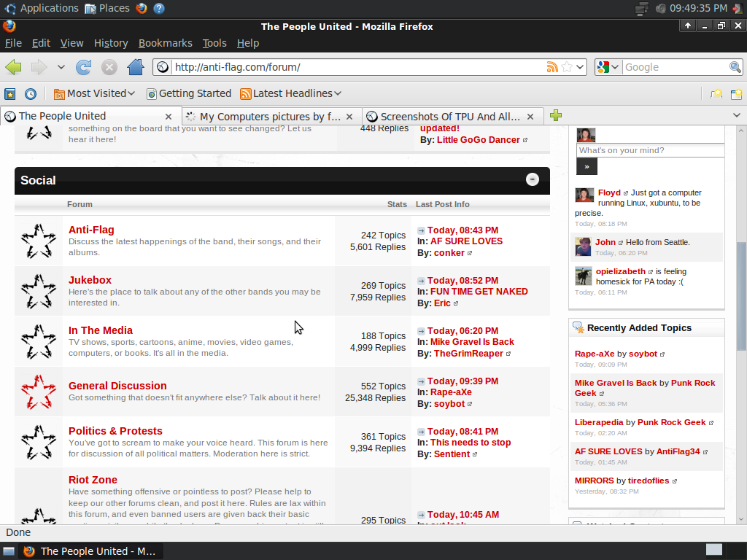Viewport: 747px width, 560px height.
Task: Click the What's on your mind field
Action: tap(649, 150)
